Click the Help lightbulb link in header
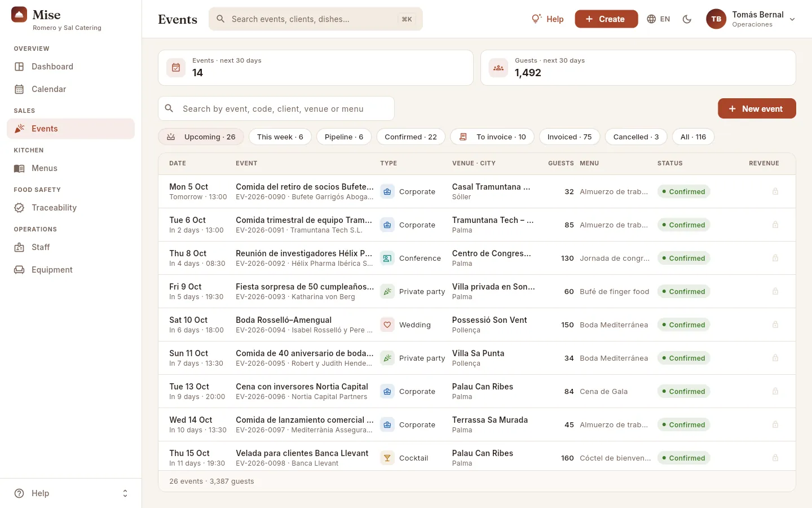Screen dimensions: 812x508 [x=548, y=19]
